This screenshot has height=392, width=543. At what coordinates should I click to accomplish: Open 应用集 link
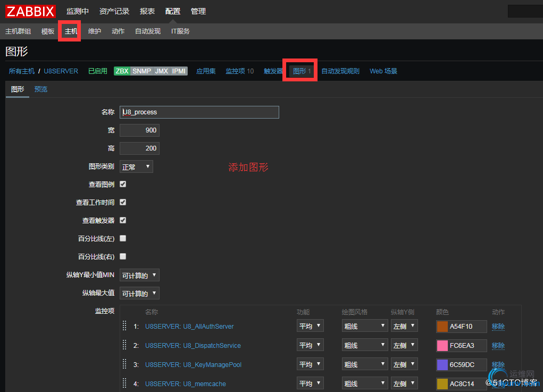(x=206, y=71)
